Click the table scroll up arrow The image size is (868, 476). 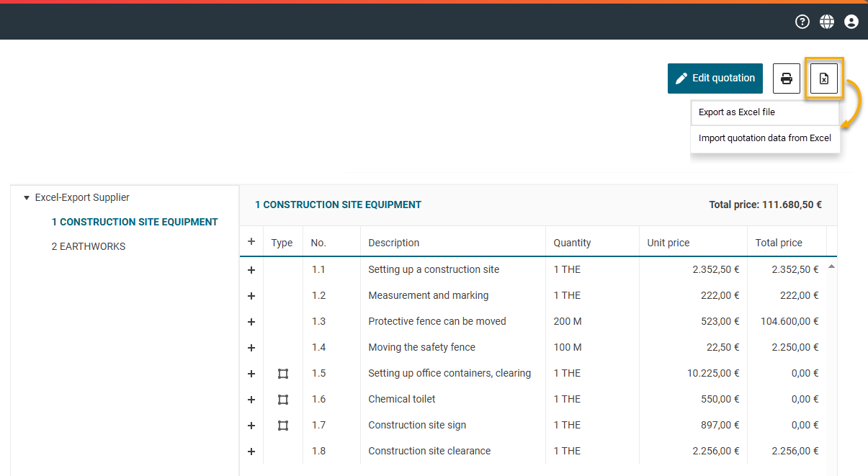(x=831, y=267)
